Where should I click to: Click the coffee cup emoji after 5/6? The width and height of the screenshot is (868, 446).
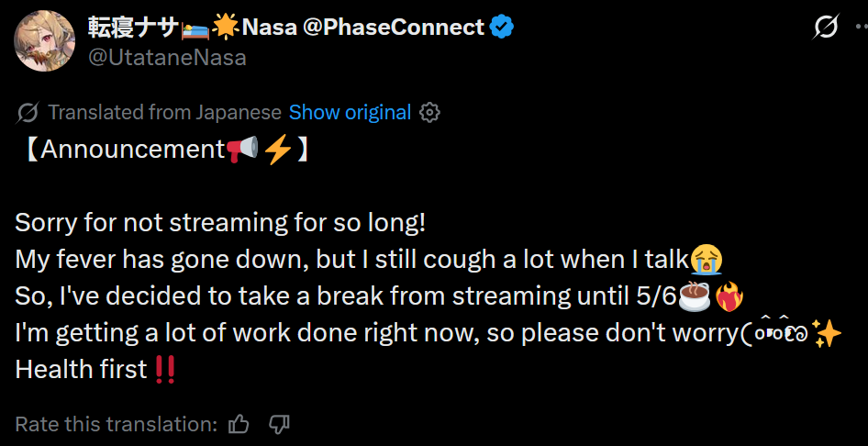(694, 296)
